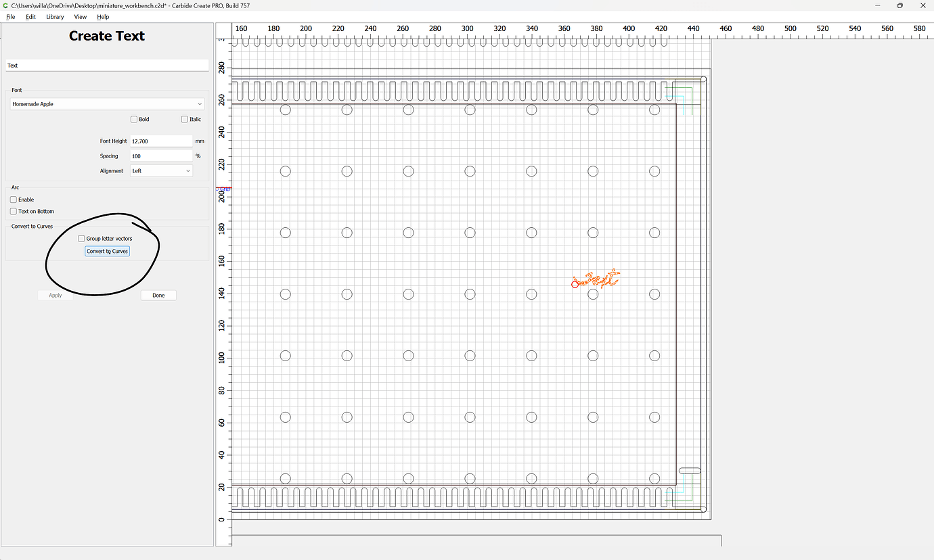The image size is (934, 560).
Task: Click inside the Text entry field
Action: pyautogui.click(x=106, y=65)
